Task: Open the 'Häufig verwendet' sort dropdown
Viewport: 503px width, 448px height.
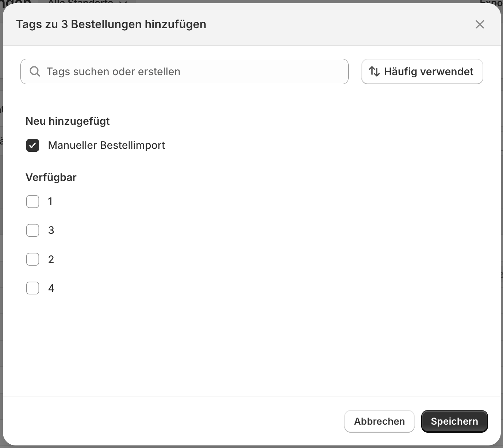Action: click(x=422, y=72)
